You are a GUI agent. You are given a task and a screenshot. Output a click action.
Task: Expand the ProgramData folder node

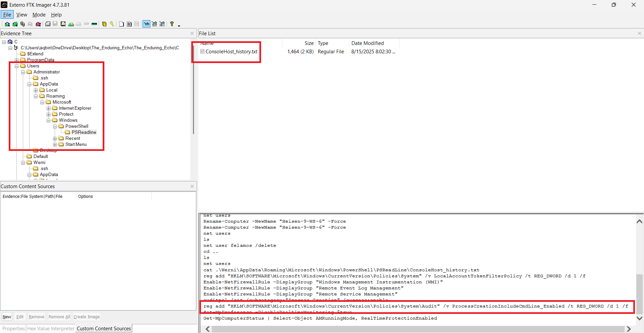[x=17, y=60]
